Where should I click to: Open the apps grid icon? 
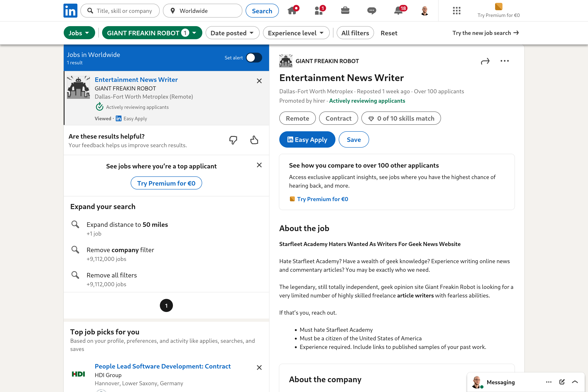(x=457, y=10)
